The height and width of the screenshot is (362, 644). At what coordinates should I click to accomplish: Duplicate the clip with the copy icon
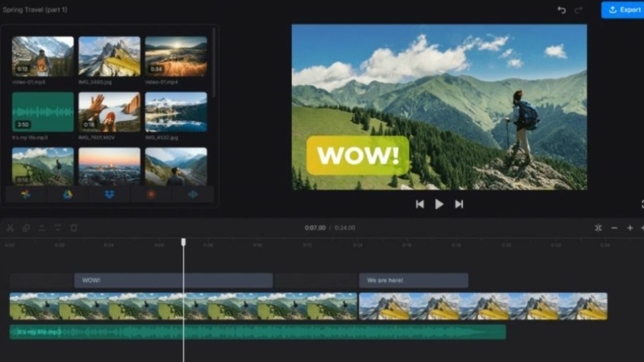tap(26, 228)
